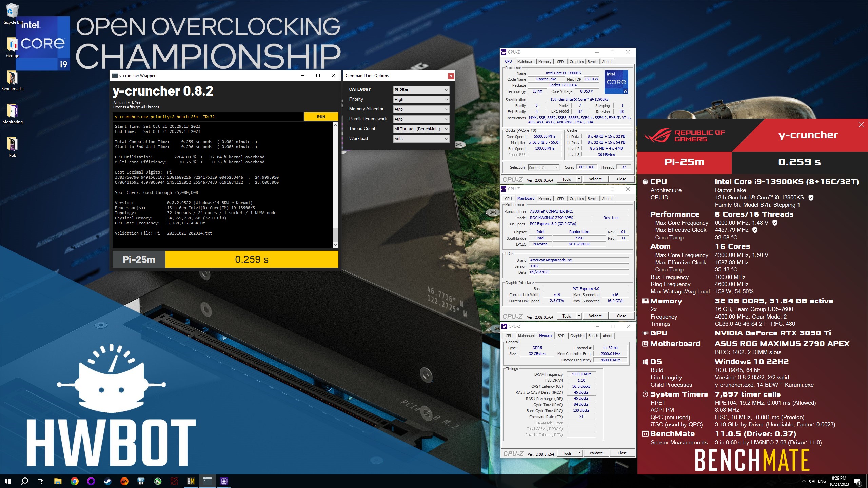Open the George desktop icon
Viewport: 868px width, 488px height.
point(13,47)
